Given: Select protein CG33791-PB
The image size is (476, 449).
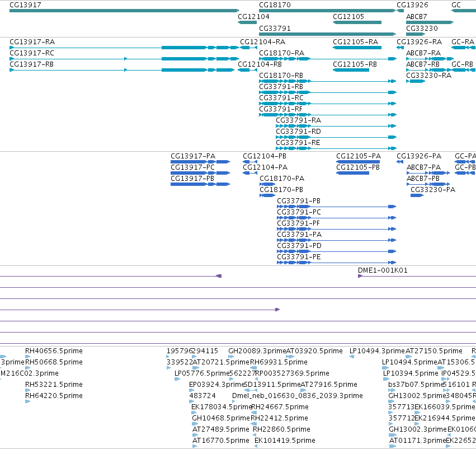Looking at the screenshot, I should 336,207.
